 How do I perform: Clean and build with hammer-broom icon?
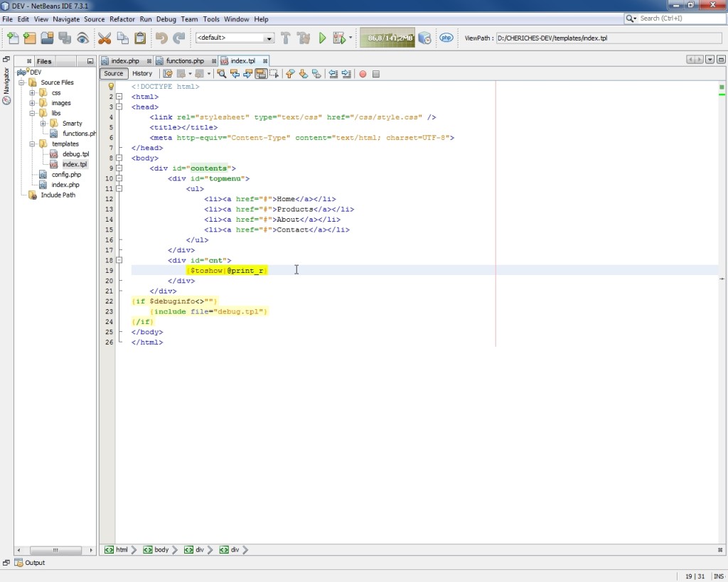304,38
